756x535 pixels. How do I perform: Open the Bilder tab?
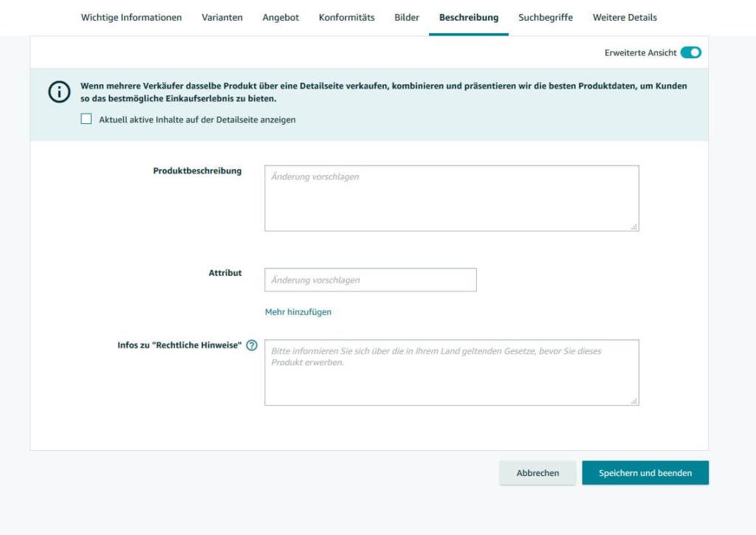(x=407, y=18)
